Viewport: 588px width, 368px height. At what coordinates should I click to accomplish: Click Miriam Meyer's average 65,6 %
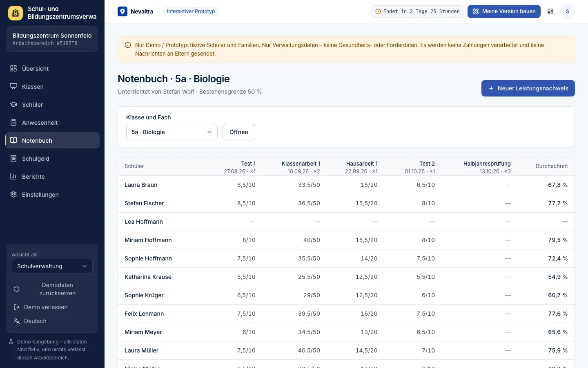[x=558, y=332]
